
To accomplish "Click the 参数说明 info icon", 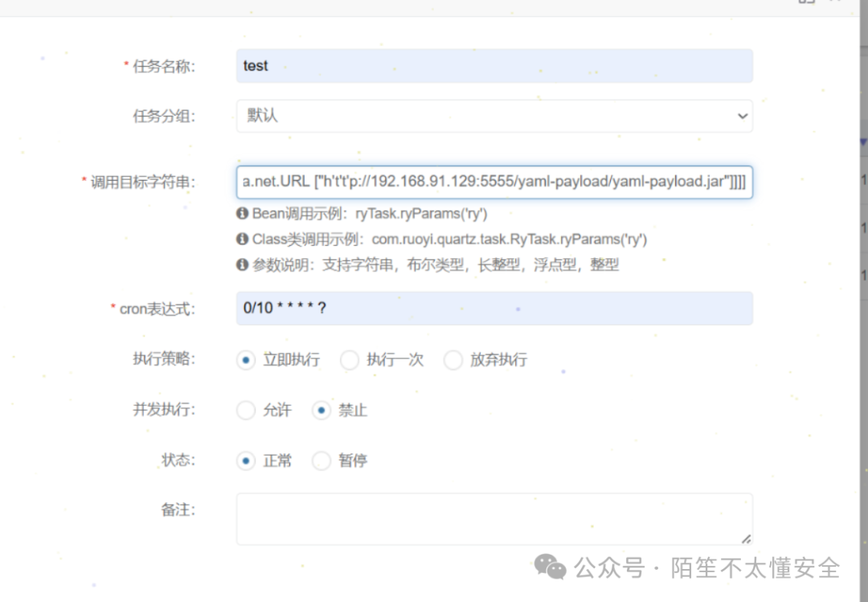I will (241, 263).
